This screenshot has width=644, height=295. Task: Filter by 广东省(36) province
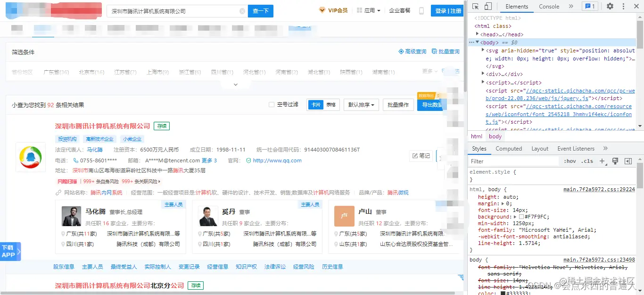tap(56, 72)
